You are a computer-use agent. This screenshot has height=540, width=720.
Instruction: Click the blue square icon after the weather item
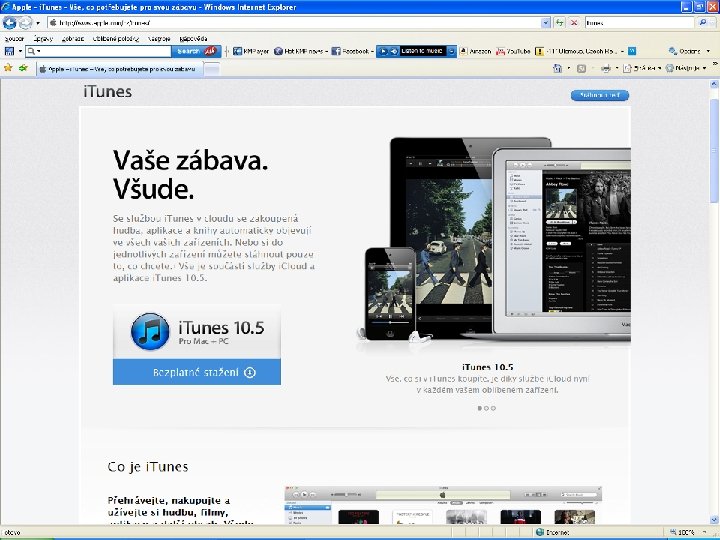[x=632, y=51]
